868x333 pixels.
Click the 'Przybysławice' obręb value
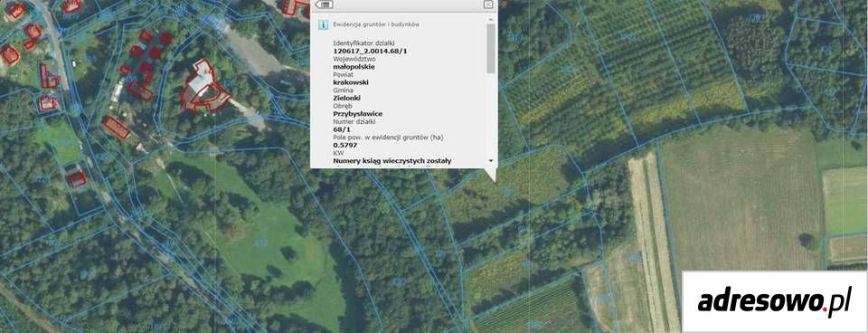tap(358, 114)
